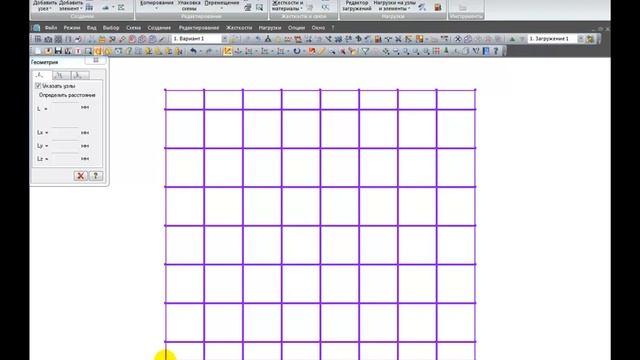This screenshot has width=640, height=360.
Task: Open the Файл menu
Action: (51, 28)
